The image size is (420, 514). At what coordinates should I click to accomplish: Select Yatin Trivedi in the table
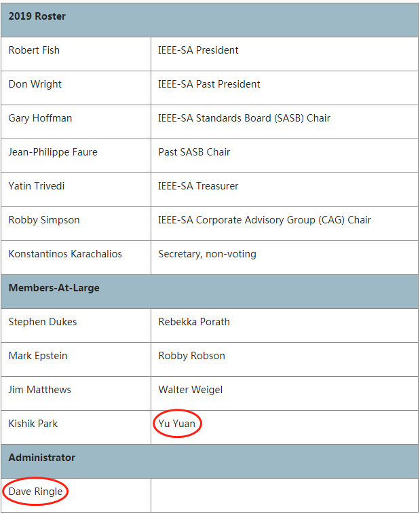38,186
